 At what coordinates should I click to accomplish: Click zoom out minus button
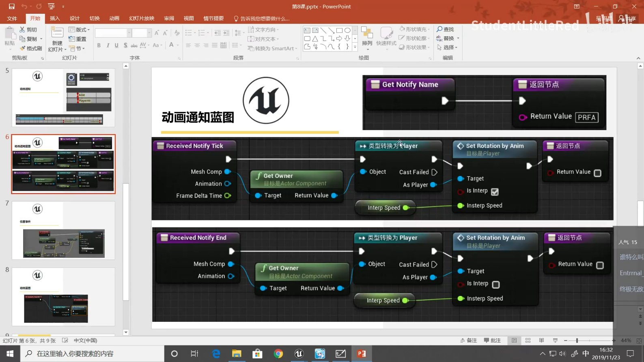(566, 341)
